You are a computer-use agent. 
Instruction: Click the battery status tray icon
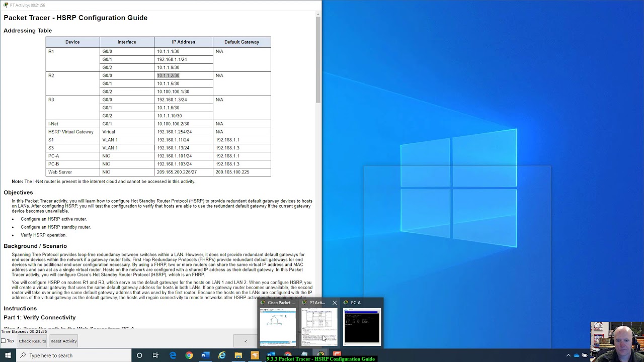(585, 355)
